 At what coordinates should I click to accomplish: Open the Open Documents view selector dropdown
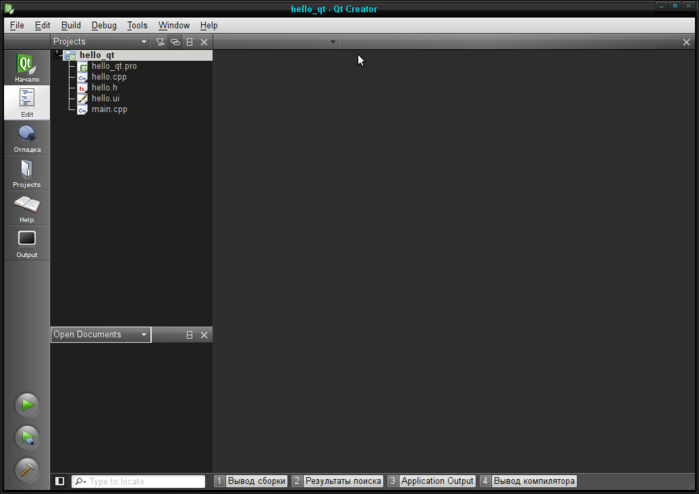pos(101,334)
